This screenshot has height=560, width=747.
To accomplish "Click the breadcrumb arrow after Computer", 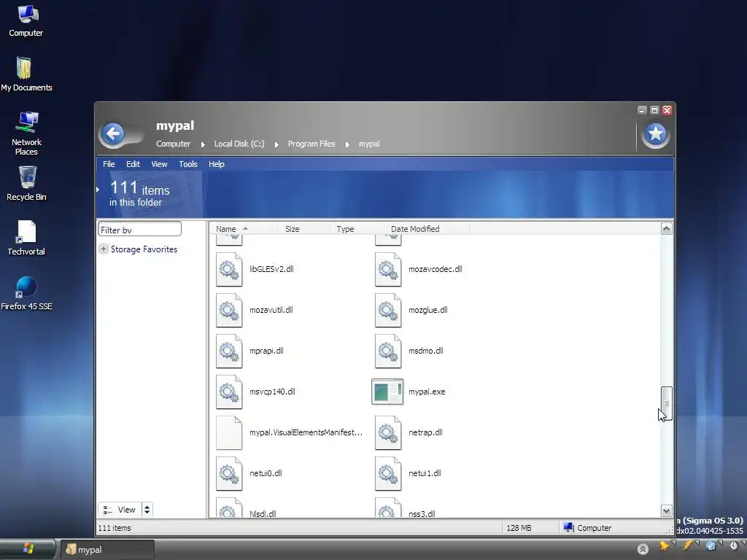I will click(203, 144).
